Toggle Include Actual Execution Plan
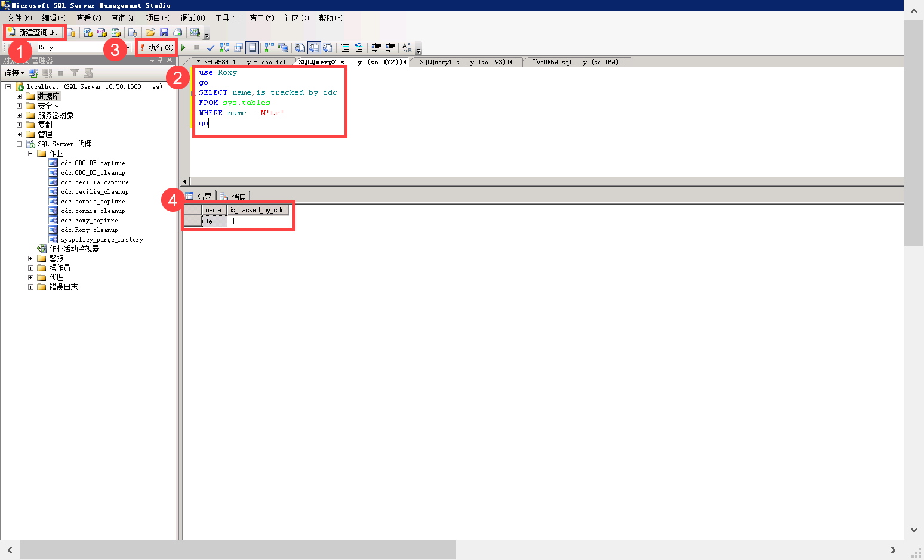 (269, 48)
